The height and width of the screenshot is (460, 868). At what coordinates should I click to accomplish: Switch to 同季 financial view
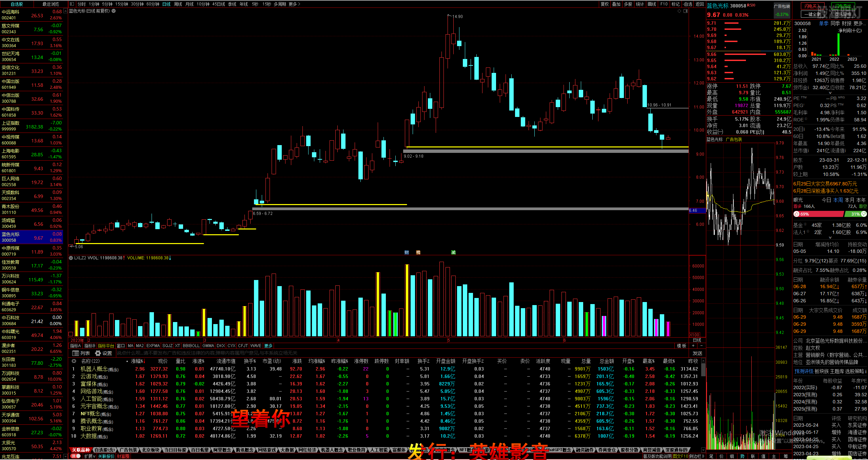835,23
